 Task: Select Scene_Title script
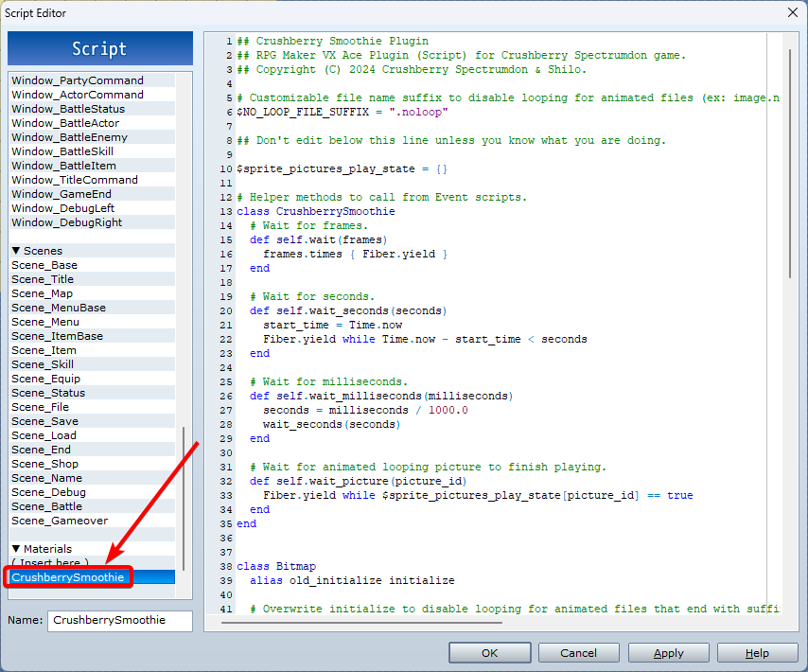click(x=93, y=279)
